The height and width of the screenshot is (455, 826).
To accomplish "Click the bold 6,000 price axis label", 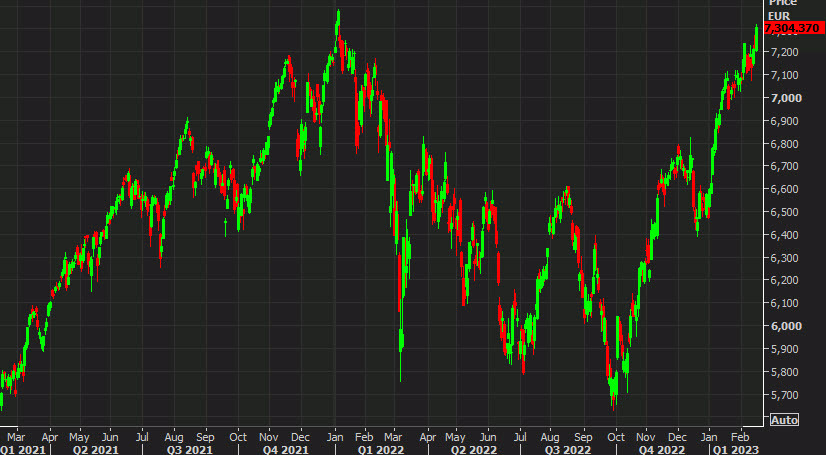I will [x=784, y=326].
